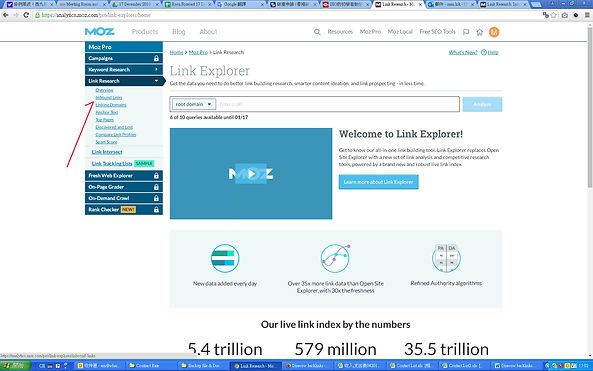Click the lock icon on Campaigns

(156, 58)
